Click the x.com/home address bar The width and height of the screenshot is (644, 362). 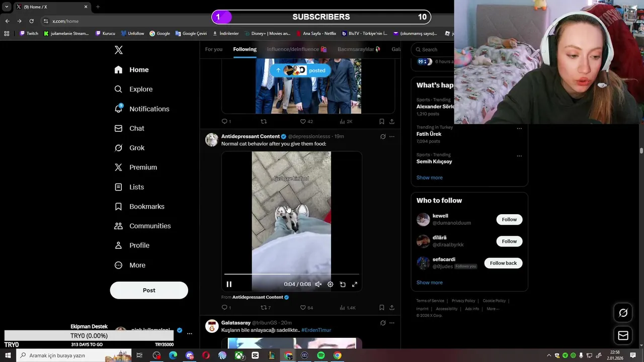click(x=65, y=21)
